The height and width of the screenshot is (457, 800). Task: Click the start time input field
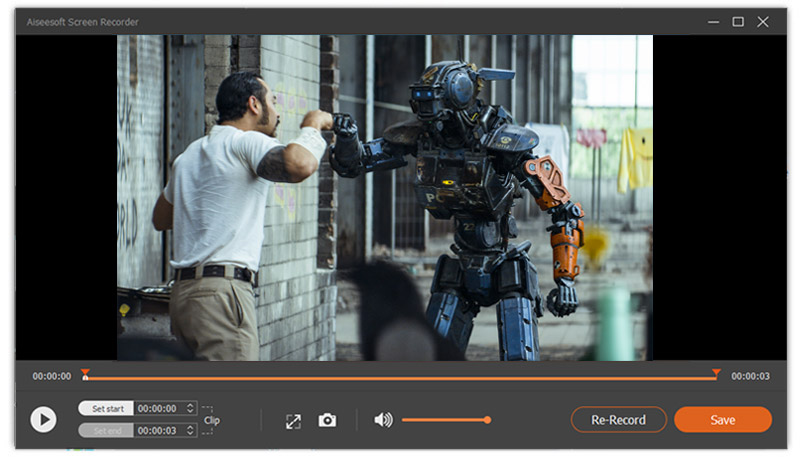158,408
